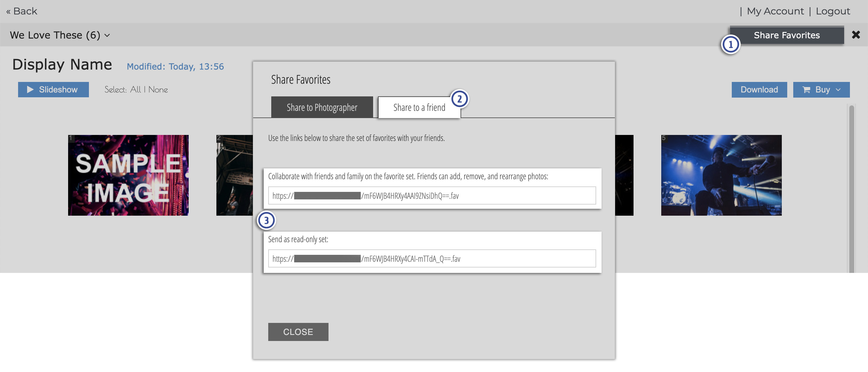Image resolution: width=868 pixels, height=372 pixels.
Task: Click the read-only set URL field
Action: point(432,258)
